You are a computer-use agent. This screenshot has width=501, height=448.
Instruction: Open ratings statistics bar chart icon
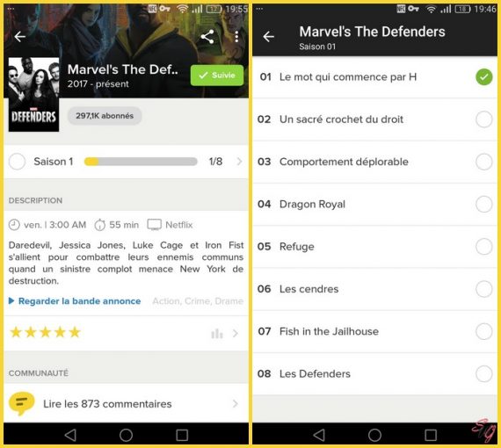click(x=217, y=334)
